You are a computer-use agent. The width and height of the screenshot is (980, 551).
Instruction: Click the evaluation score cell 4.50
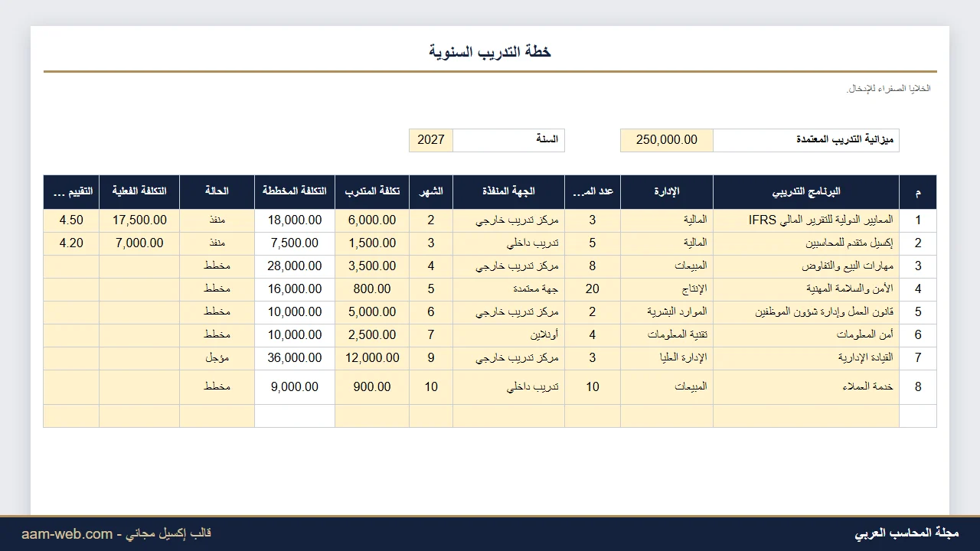[x=71, y=220]
